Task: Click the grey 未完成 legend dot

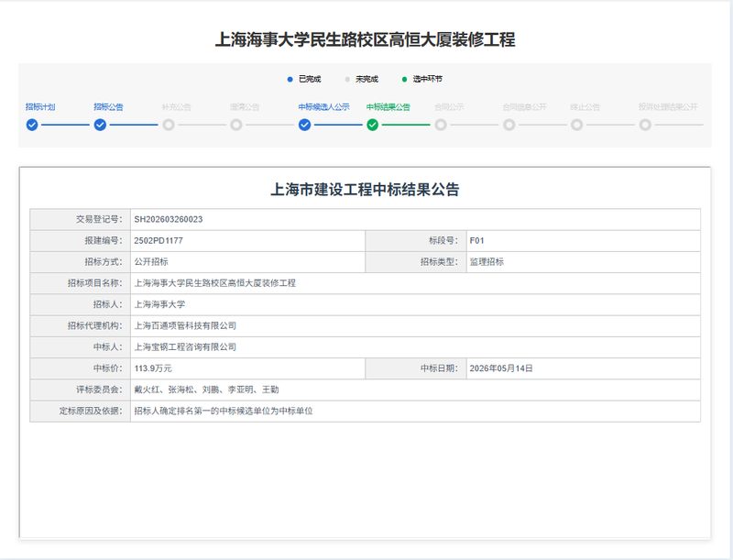Action: [x=347, y=80]
